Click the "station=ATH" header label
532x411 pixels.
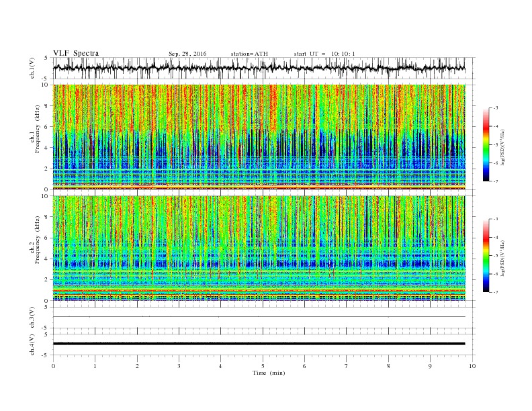[249, 54]
